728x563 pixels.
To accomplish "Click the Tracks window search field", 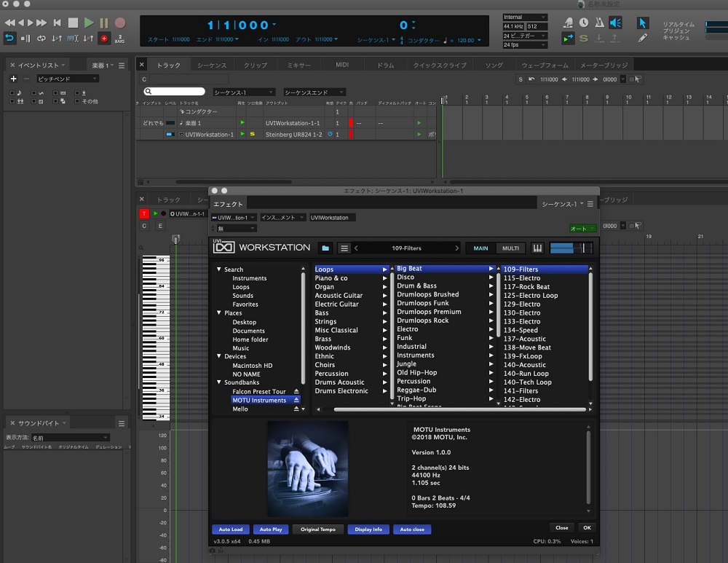I will pos(174,92).
